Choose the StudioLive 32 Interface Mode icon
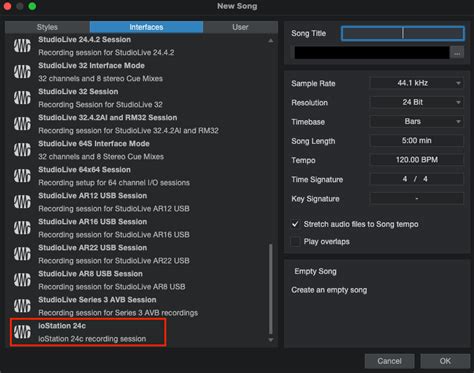 click(22, 72)
